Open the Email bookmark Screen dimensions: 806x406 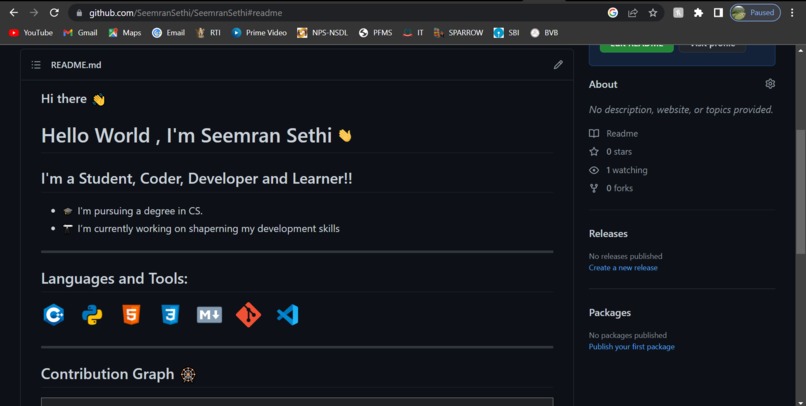[168, 32]
